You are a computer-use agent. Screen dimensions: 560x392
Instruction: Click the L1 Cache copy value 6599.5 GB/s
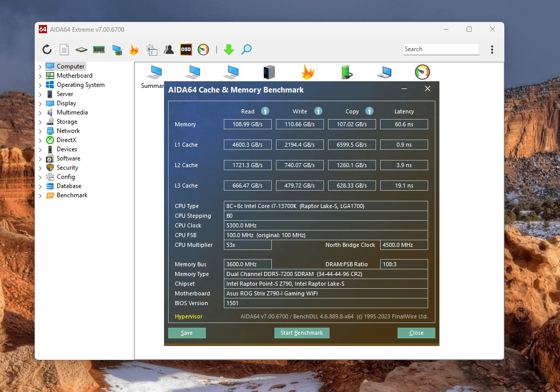pos(352,145)
